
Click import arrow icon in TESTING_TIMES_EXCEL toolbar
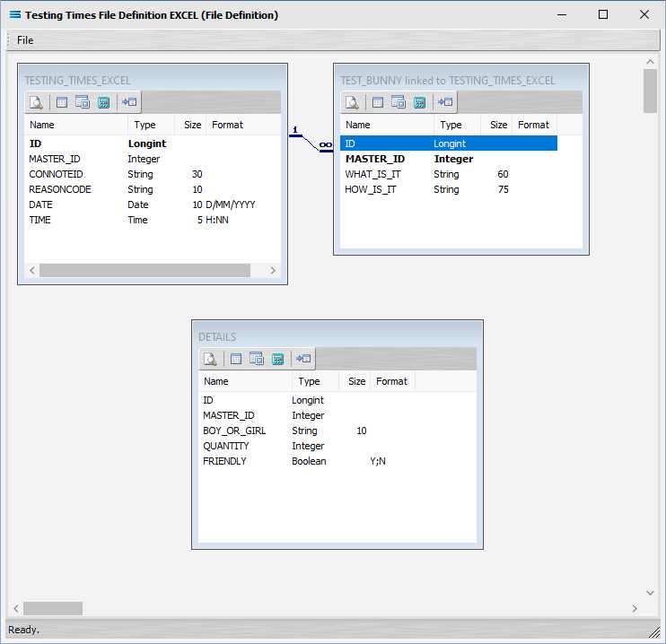(x=129, y=102)
